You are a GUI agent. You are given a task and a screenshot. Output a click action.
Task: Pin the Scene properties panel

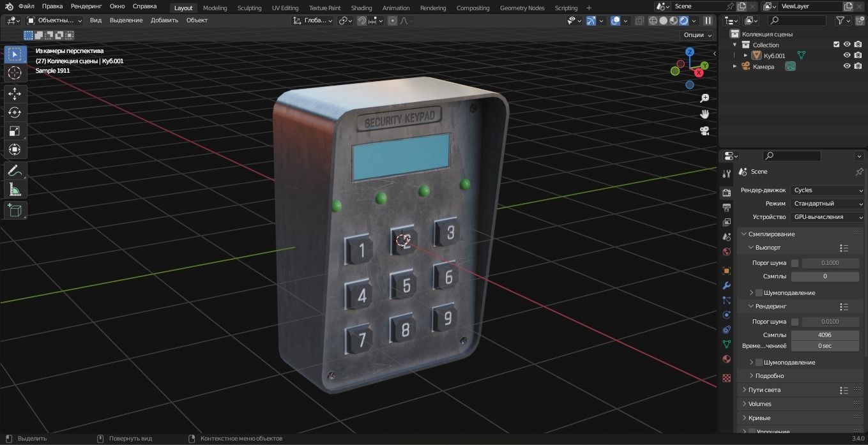pos(859,172)
